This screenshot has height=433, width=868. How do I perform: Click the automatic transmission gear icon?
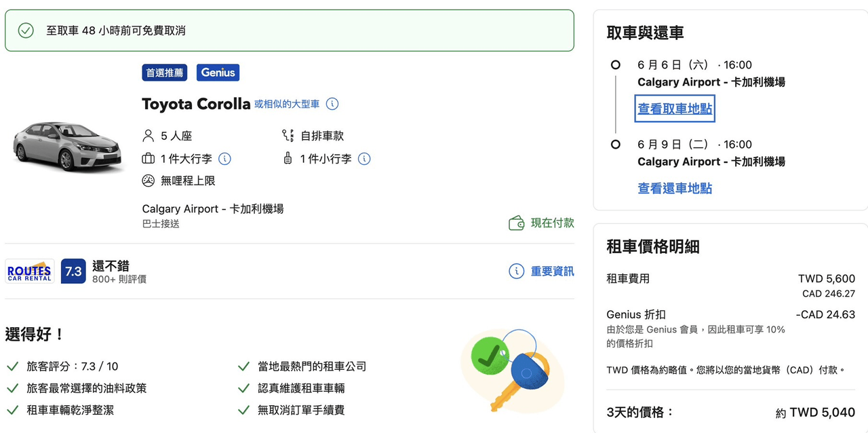coord(288,136)
